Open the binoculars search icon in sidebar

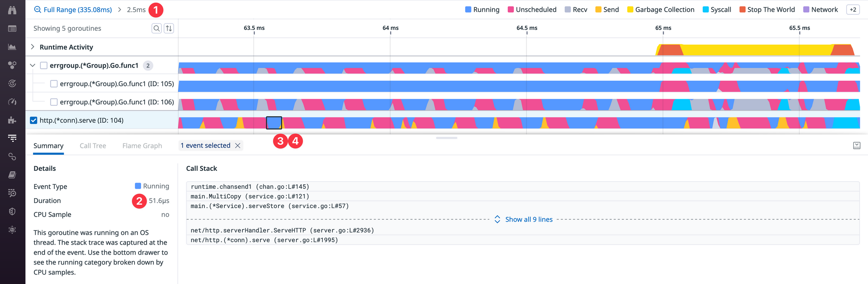(x=12, y=10)
